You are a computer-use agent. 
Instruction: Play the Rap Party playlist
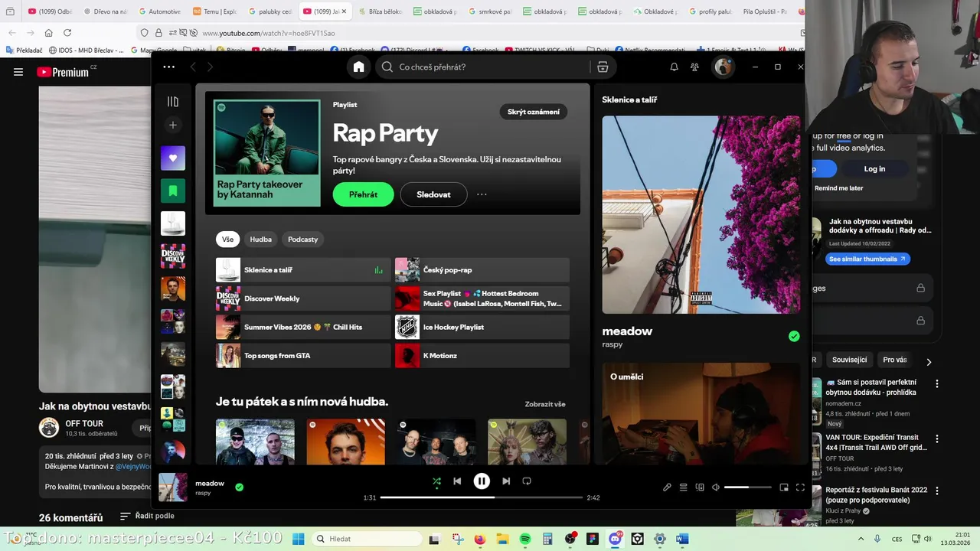363,194
